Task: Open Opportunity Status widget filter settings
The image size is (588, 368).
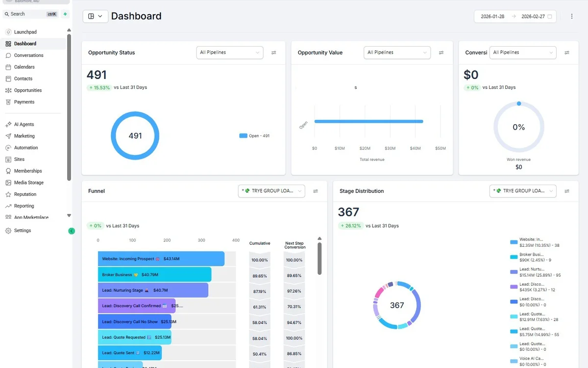Action: (274, 53)
